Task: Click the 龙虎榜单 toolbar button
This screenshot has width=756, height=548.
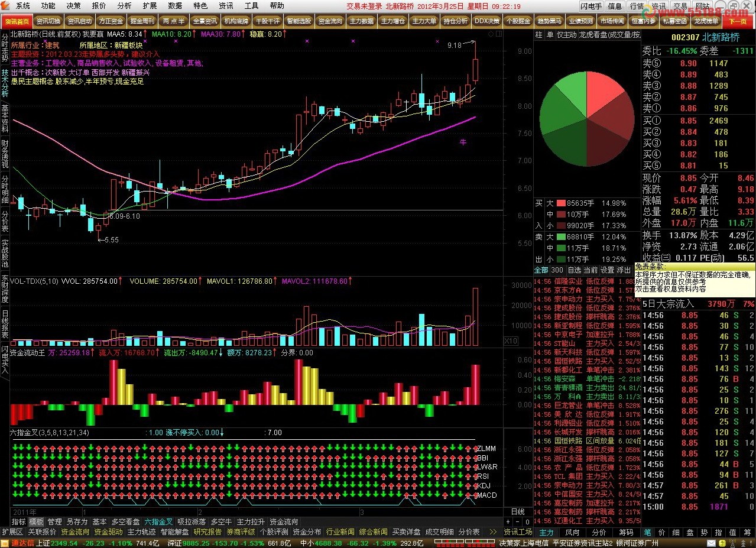Action: [x=706, y=21]
